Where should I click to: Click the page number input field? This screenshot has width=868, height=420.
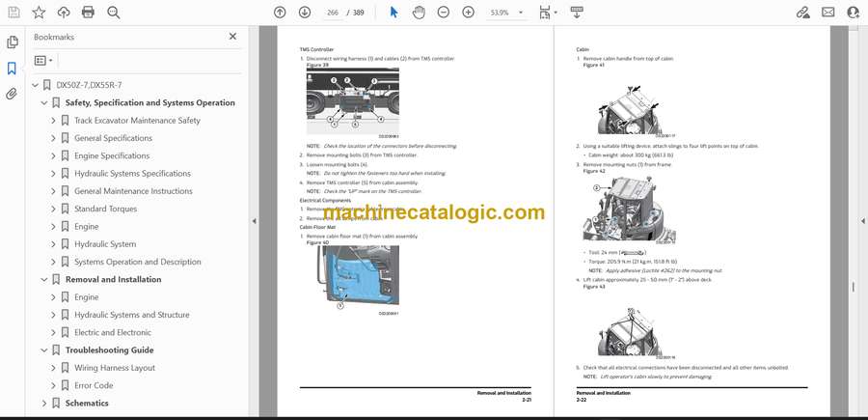333,13
